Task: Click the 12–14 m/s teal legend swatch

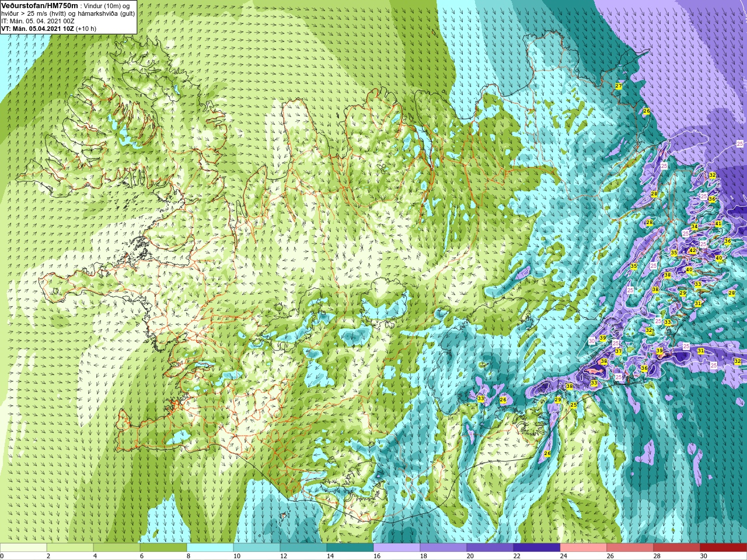Action: (303, 547)
